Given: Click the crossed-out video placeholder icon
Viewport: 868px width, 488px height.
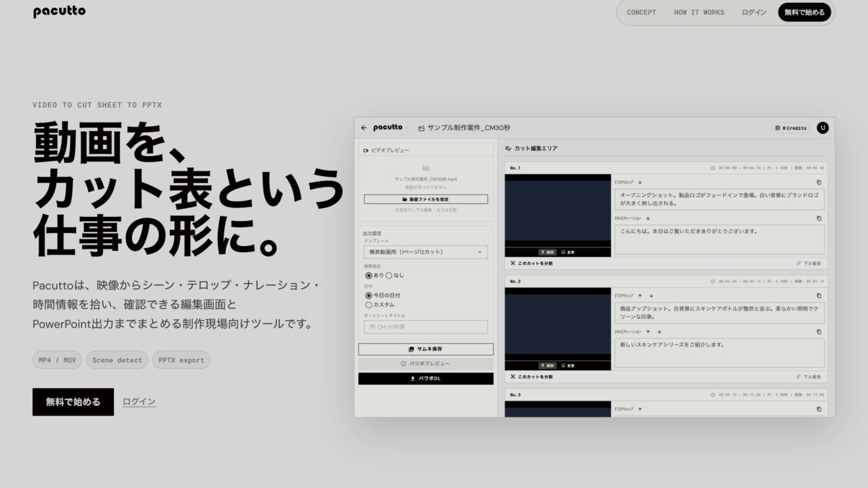Looking at the screenshot, I should (426, 167).
